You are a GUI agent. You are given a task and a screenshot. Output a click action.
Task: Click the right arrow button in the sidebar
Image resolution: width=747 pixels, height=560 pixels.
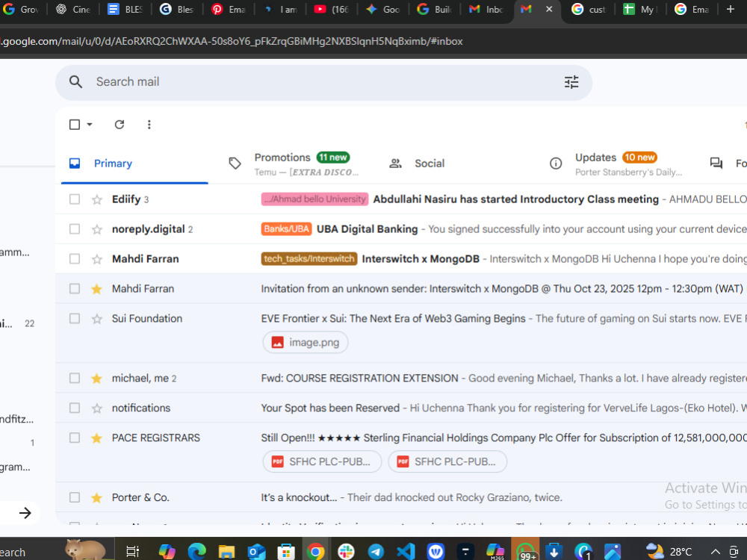click(x=25, y=513)
